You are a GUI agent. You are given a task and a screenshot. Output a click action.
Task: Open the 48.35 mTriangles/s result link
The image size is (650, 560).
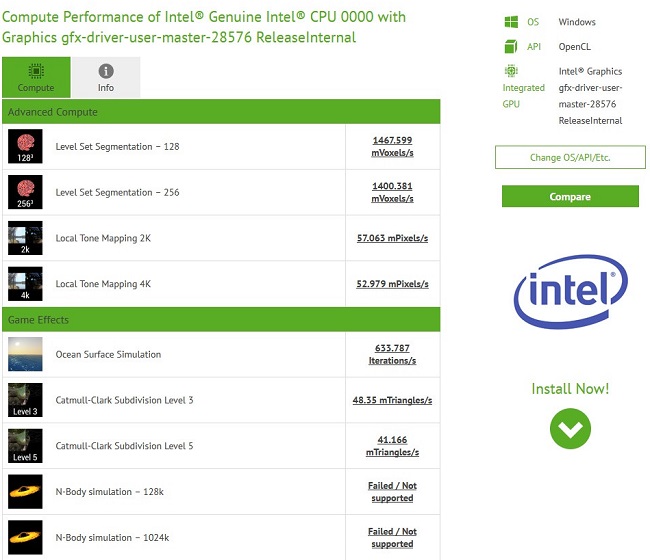(392, 400)
